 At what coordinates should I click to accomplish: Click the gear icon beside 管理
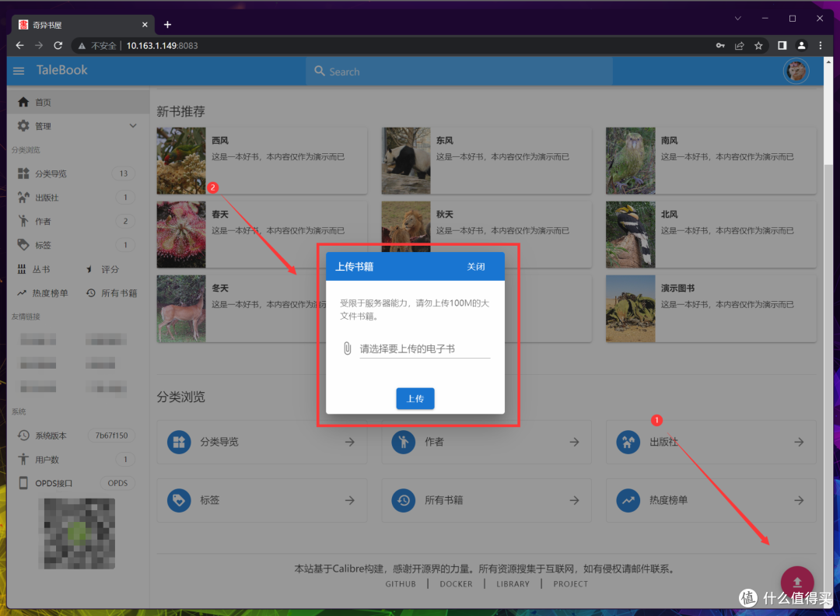tap(23, 126)
